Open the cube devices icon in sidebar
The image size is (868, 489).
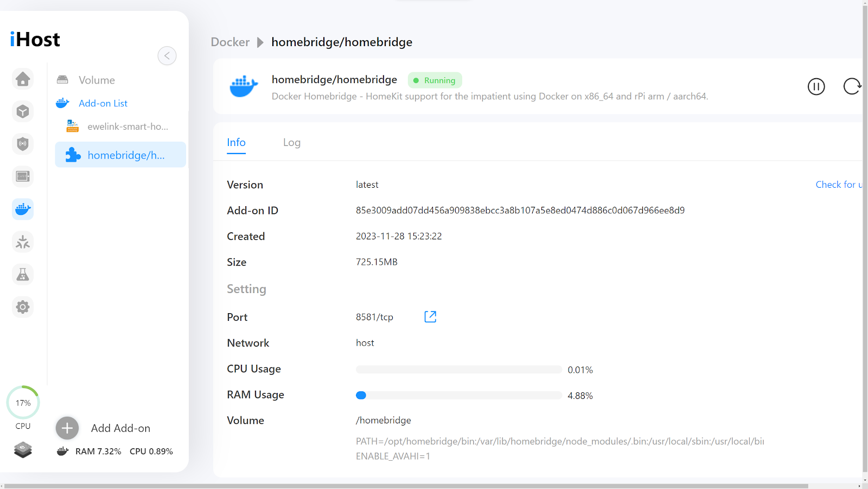23,111
